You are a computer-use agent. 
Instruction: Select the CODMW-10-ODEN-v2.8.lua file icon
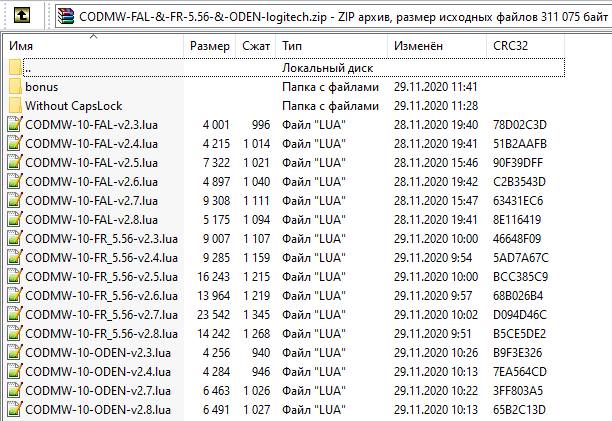point(15,410)
